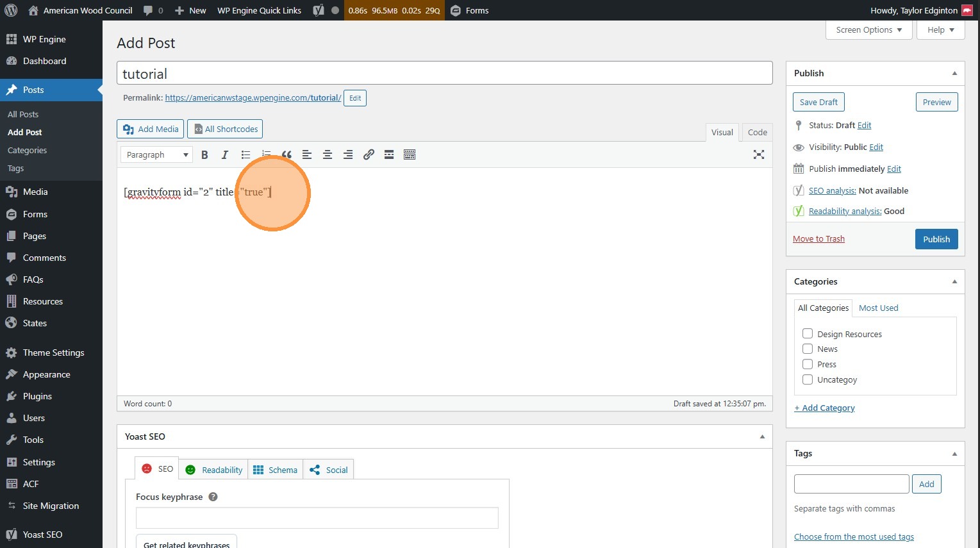Collapse the Publish panel
Viewport: 980px width, 548px height.
coord(954,73)
